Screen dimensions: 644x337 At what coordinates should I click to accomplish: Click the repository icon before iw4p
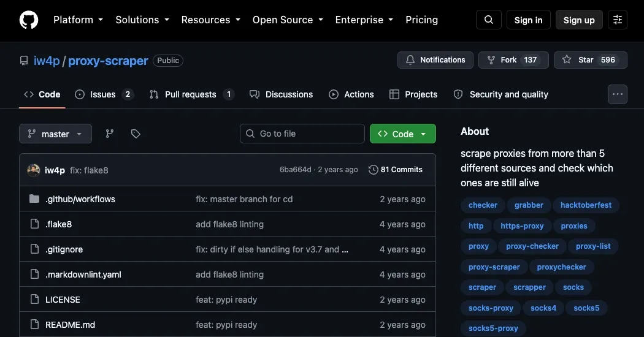point(24,61)
